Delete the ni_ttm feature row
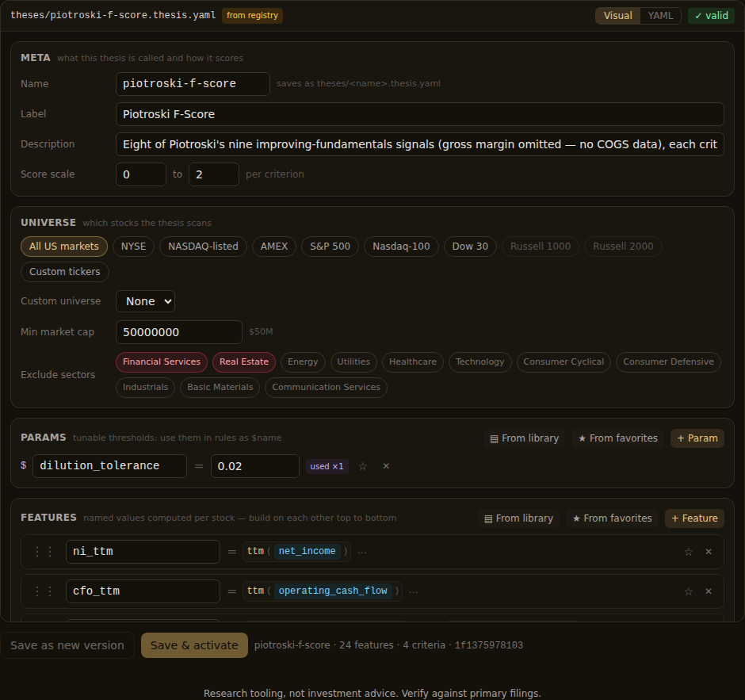Viewport: 745px width, 700px height. (709, 552)
